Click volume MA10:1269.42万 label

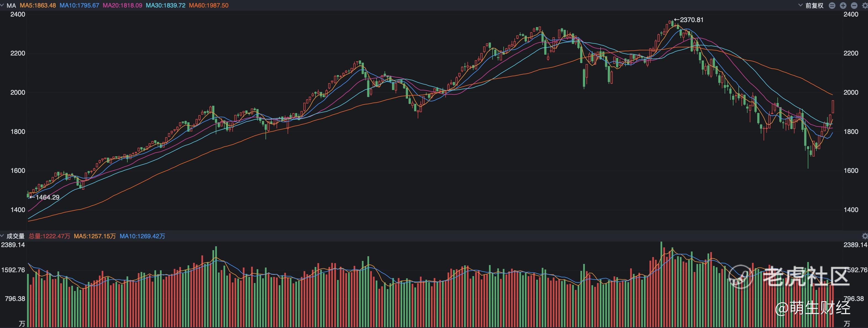tap(142, 236)
